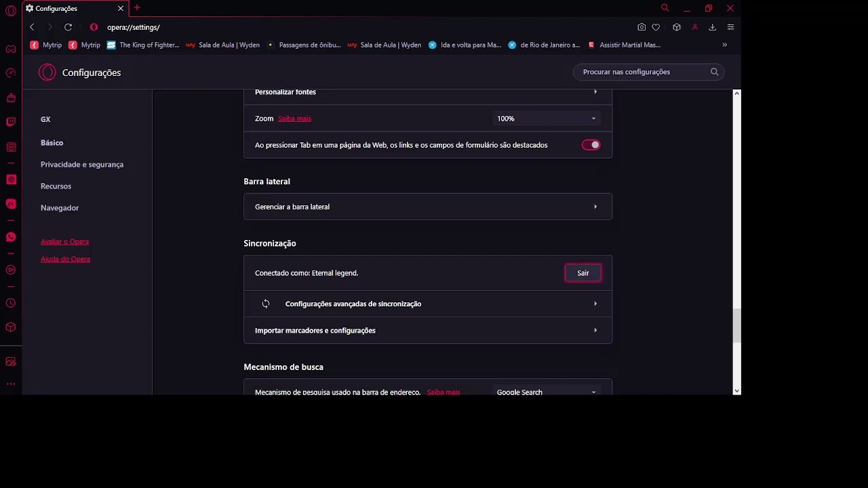Open Ajuda do Opera link

[65, 259]
